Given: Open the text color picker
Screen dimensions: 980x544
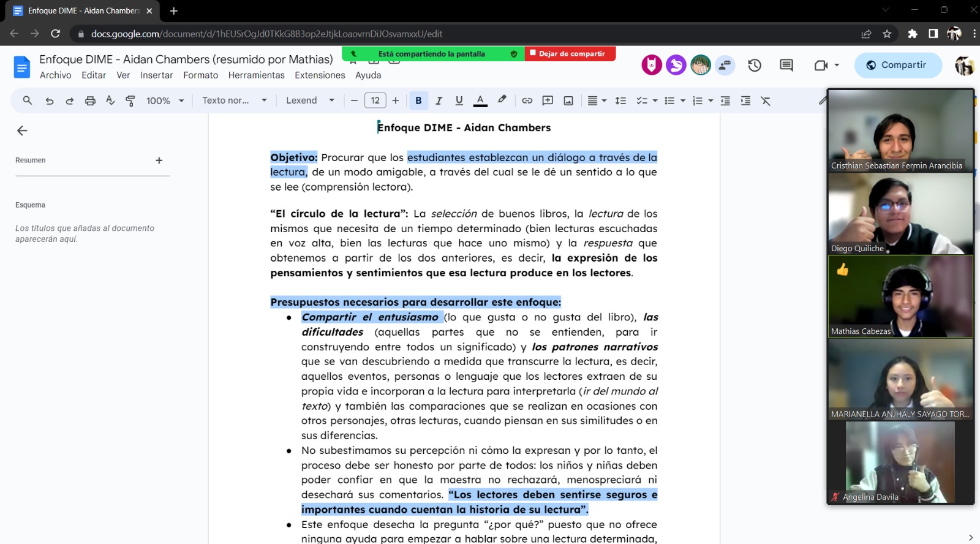Looking at the screenshot, I should click(x=480, y=101).
